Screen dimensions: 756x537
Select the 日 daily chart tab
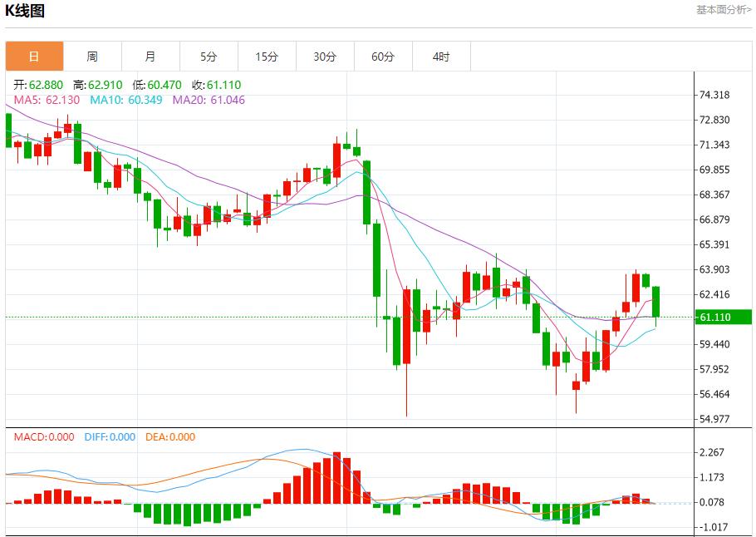coord(34,57)
